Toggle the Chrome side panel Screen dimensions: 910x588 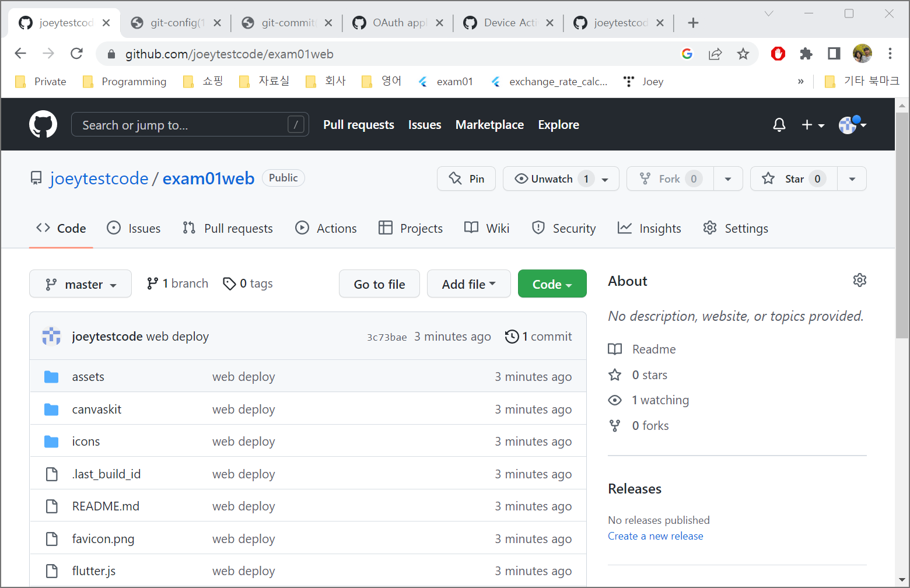click(834, 54)
